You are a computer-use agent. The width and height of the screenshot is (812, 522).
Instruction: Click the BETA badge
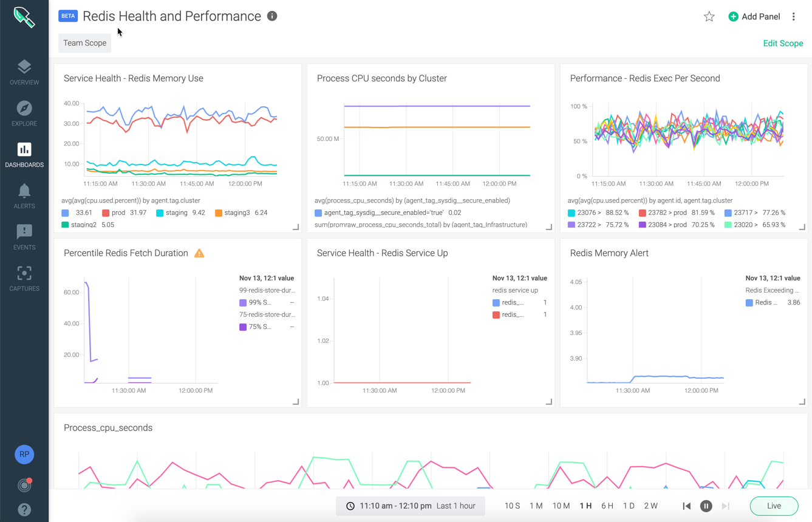click(68, 16)
